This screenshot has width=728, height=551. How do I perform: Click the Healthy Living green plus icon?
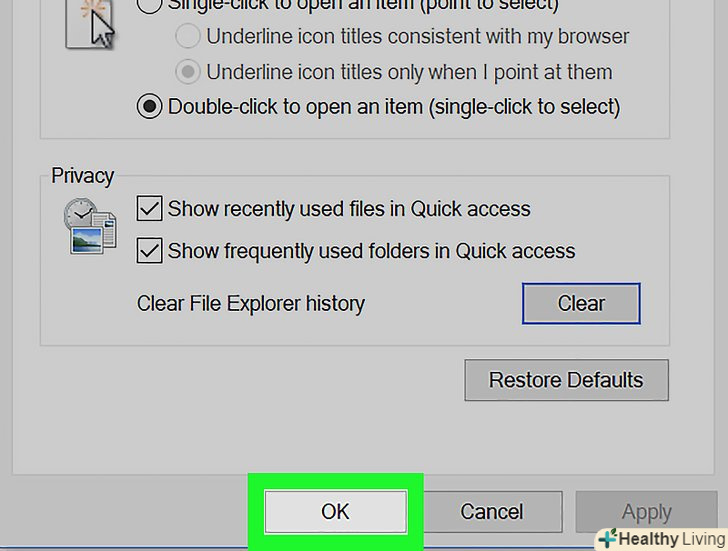(x=605, y=538)
